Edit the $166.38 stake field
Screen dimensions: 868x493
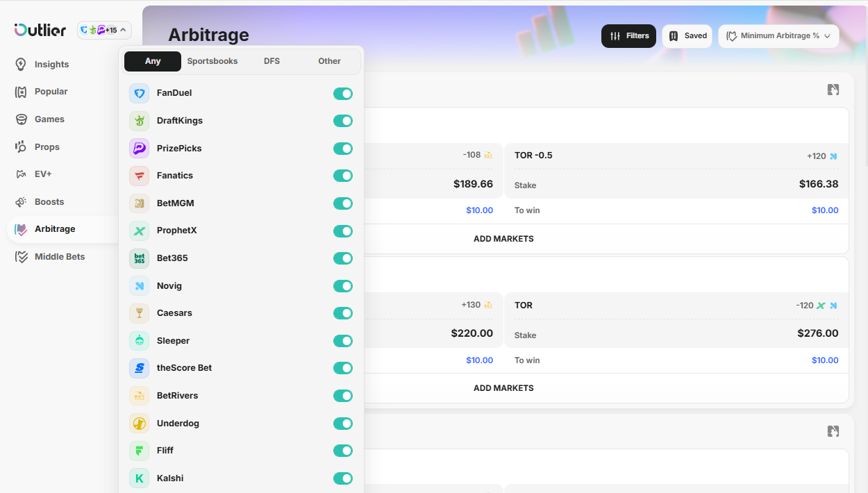click(819, 184)
